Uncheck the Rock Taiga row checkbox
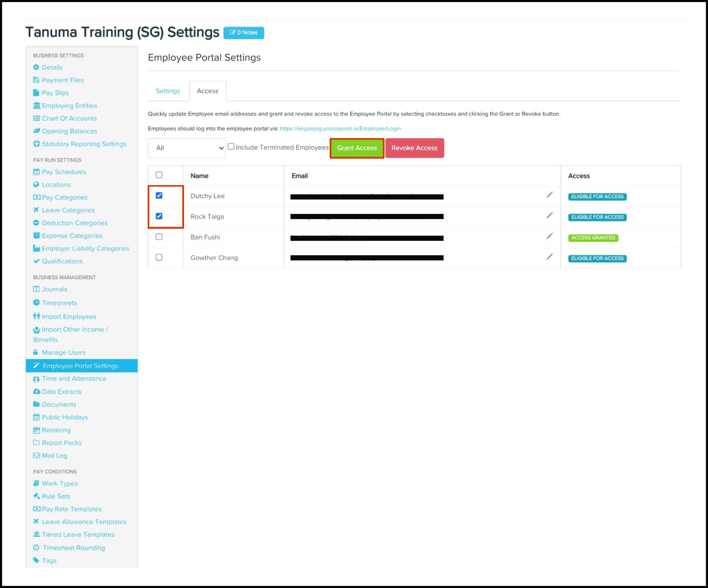The width and height of the screenshot is (708, 588). 159,216
